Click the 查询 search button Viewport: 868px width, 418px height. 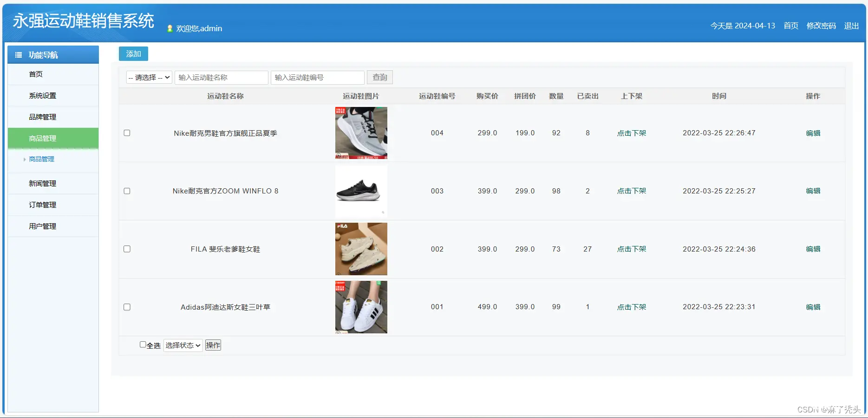(x=380, y=77)
